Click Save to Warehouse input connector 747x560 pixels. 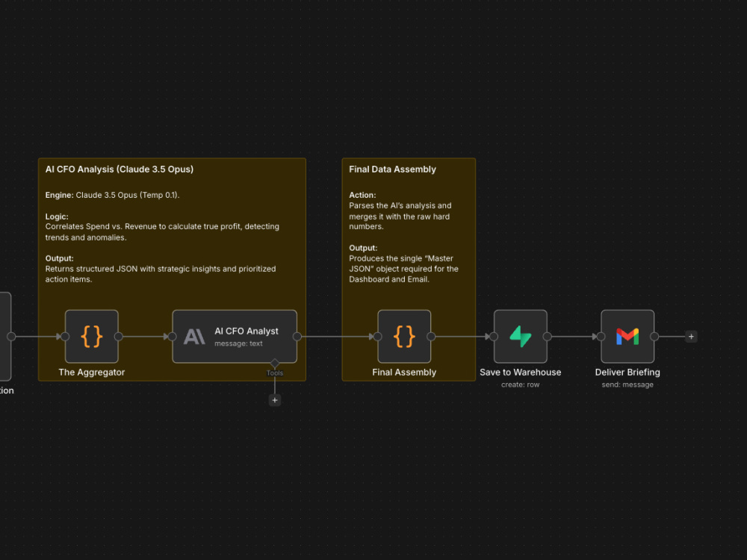pos(494,337)
